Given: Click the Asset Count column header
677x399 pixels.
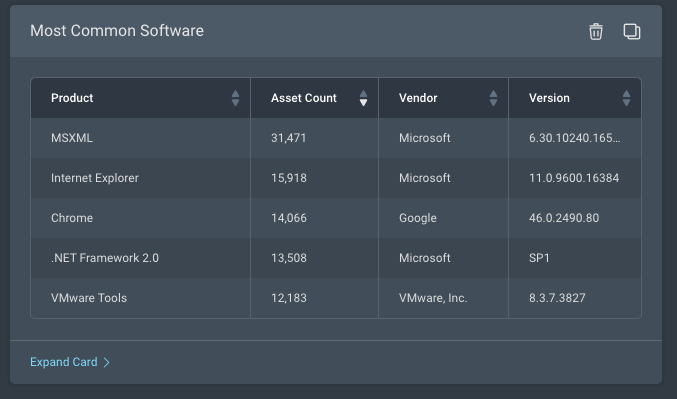Looking at the screenshot, I should click(304, 98).
